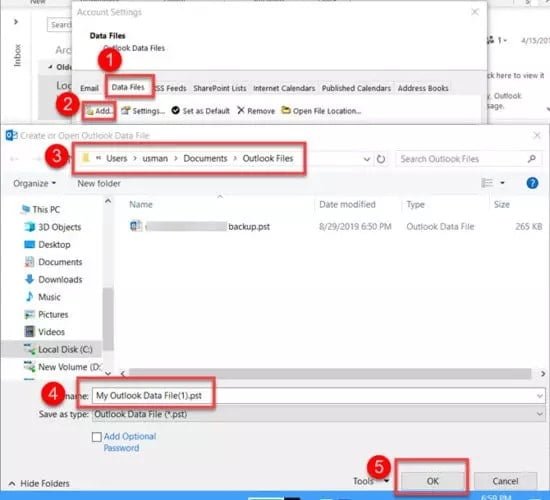Select New Volume (D:) in the navigation pane
This screenshot has height=500, width=550.
pyautogui.click(x=62, y=367)
